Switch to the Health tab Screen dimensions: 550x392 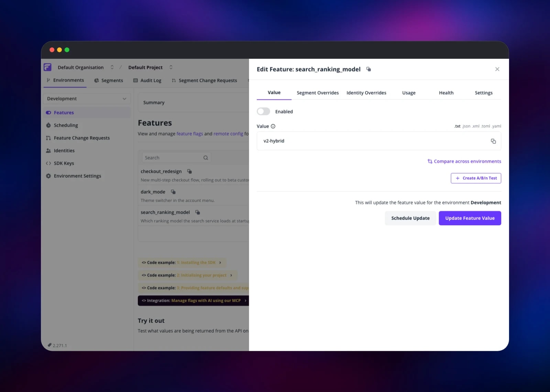click(x=446, y=93)
